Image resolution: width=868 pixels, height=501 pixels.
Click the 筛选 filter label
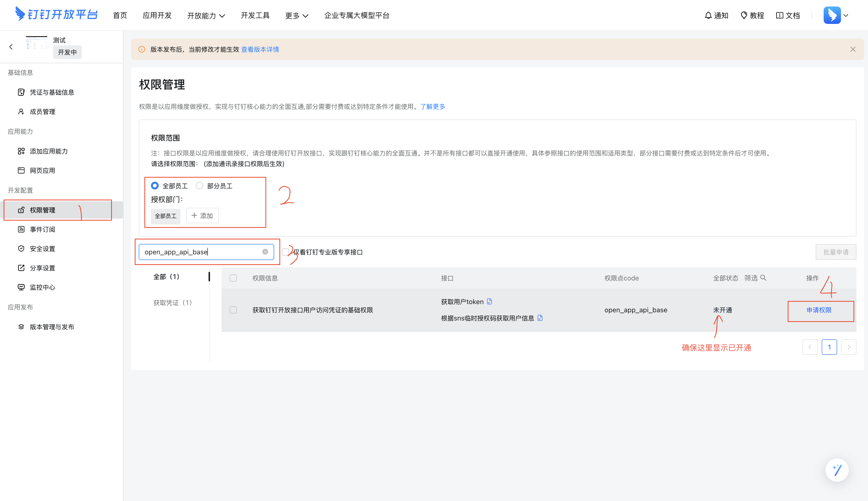point(751,278)
